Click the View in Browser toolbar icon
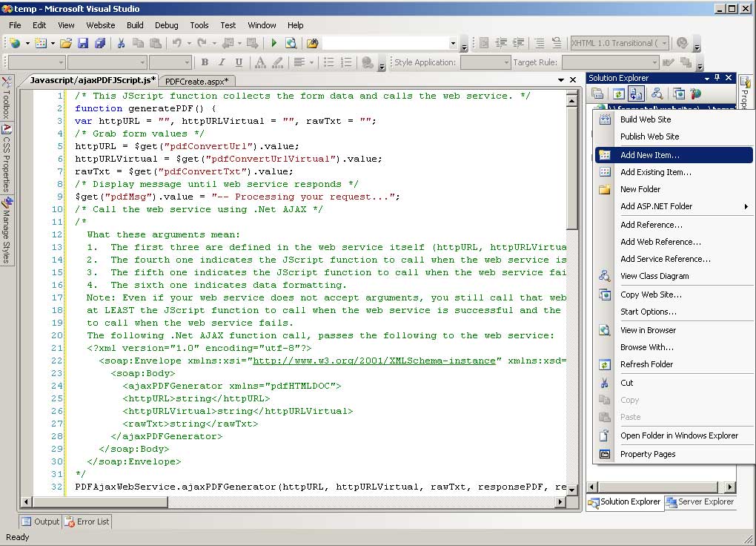The height and width of the screenshot is (546, 756). point(291,44)
